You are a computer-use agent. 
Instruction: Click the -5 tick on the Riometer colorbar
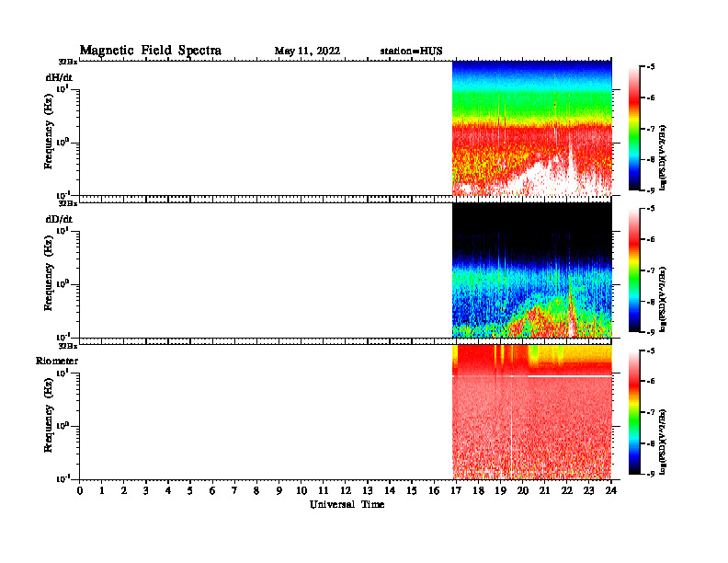pyautogui.click(x=651, y=350)
